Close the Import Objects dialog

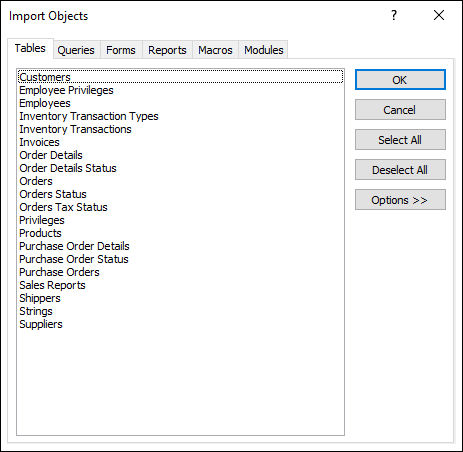point(439,15)
